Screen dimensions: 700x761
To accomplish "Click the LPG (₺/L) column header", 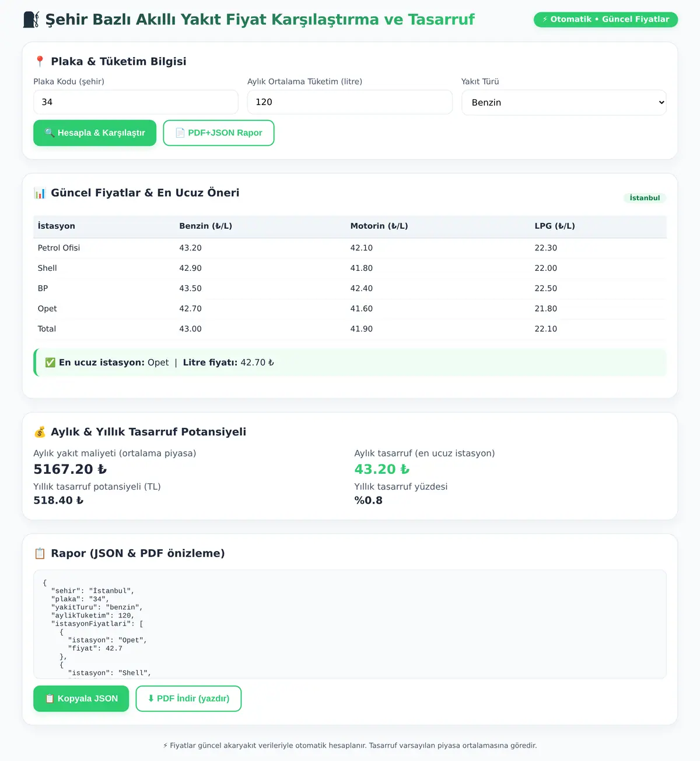I will (555, 226).
